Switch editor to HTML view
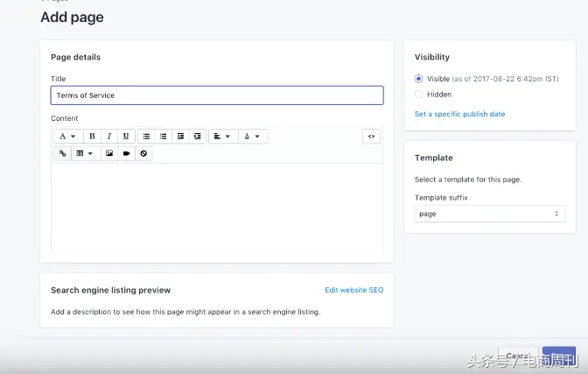This screenshot has height=374, width=588. click(x=372, y=137)
